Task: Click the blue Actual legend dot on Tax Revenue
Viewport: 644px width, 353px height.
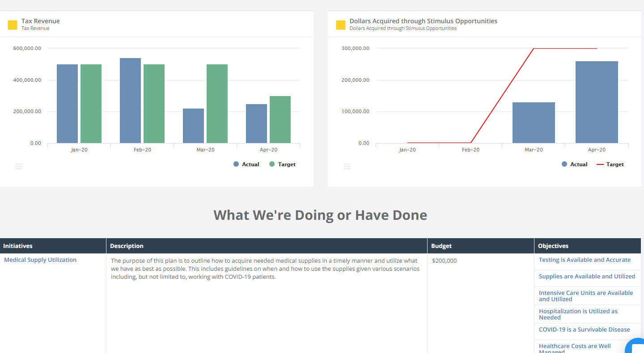Action: [236, 164]
